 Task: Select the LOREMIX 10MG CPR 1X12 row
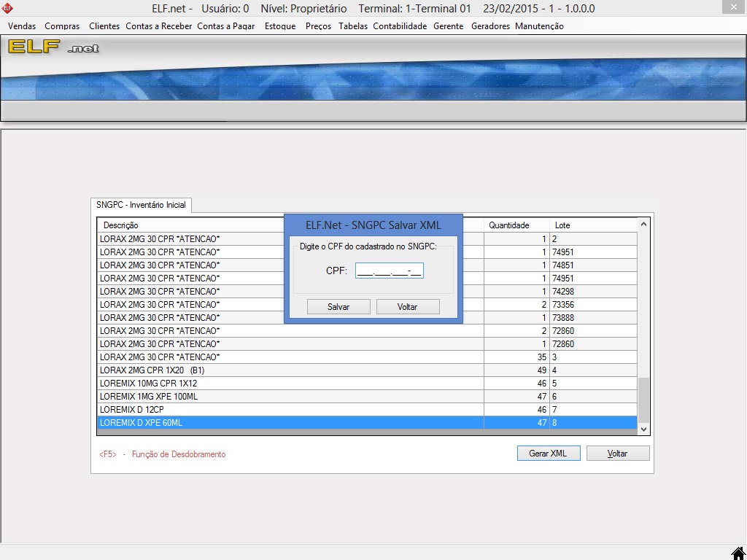coord(367,384)
